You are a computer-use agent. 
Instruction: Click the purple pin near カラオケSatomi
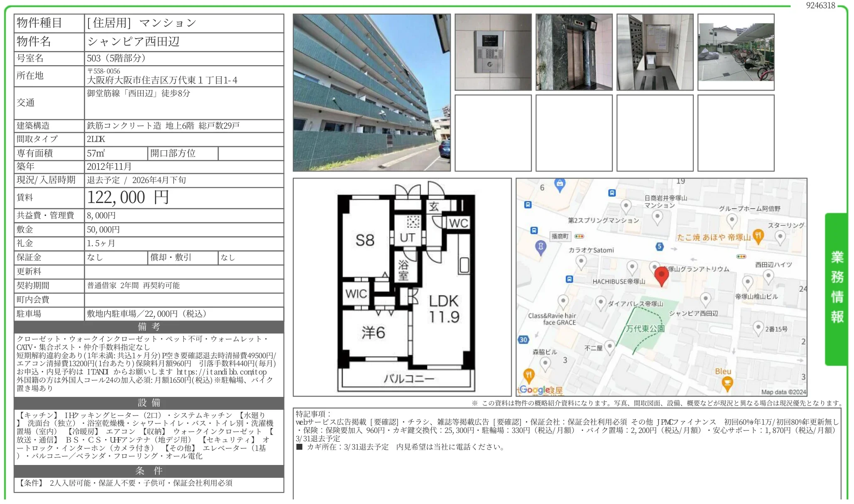(x=541, y=247)
